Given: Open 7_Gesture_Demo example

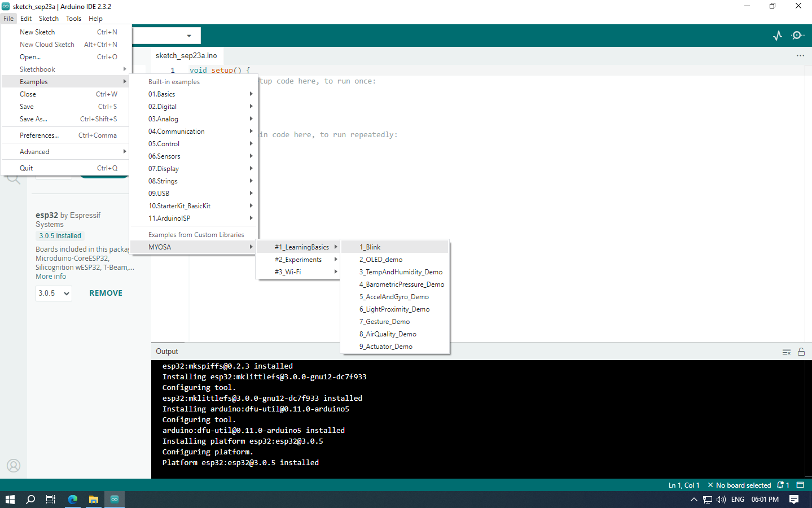Looking at the screenshot, I should coord(395,322).
